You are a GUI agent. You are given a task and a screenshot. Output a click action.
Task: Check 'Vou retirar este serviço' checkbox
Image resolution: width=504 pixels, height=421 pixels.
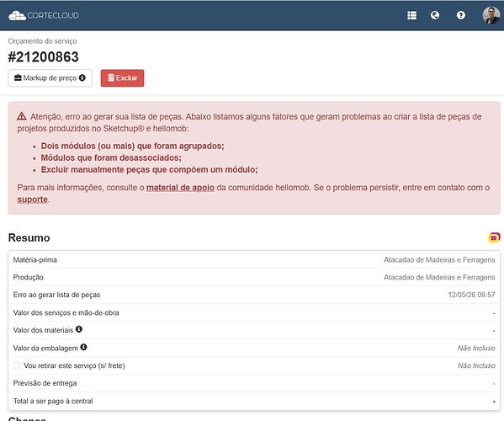tap(17, 365)
